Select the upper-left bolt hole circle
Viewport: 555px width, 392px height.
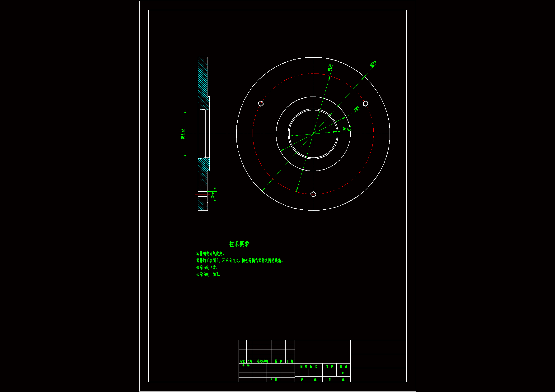point(261,104)
